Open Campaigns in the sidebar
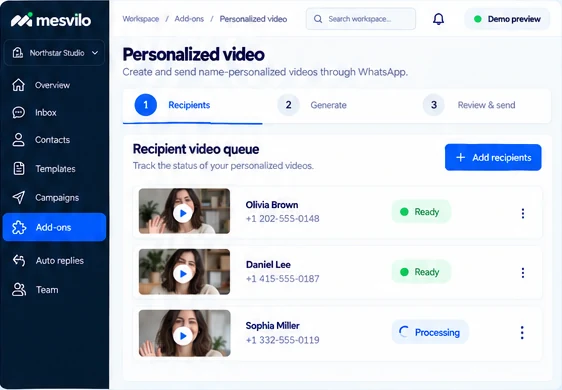 [x=57, y=198]
